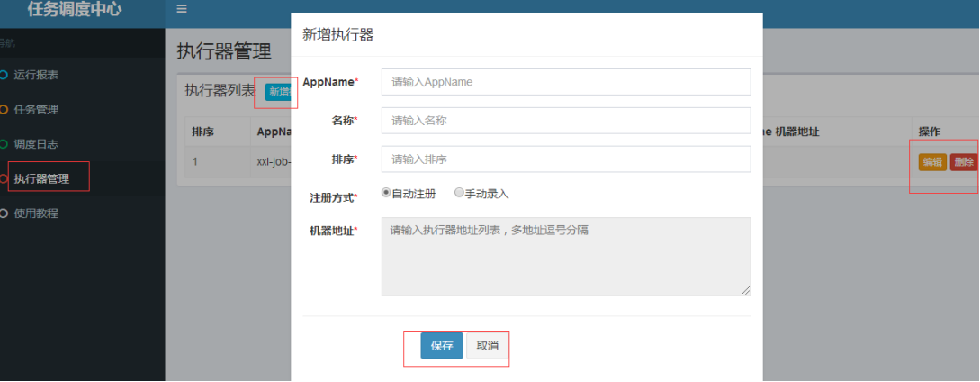Click the 排序 column header
The width and height of the screenshot is (980, 382).
pos(202,132)
